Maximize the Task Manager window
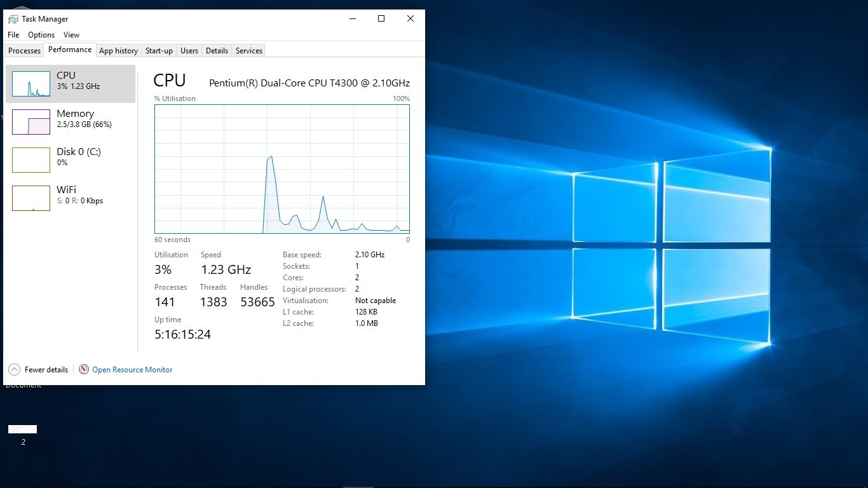 coord(381,19)
